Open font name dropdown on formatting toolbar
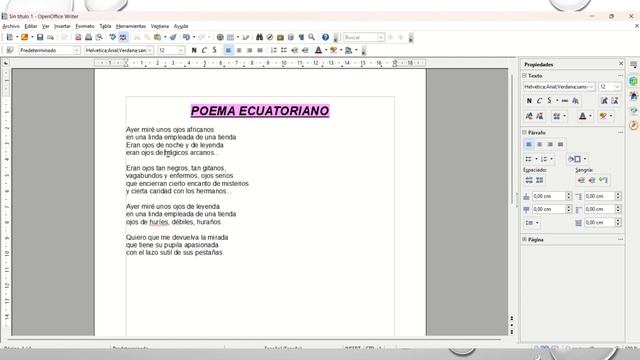The height and width of the screenshot is (360, 640). [150, 50]
